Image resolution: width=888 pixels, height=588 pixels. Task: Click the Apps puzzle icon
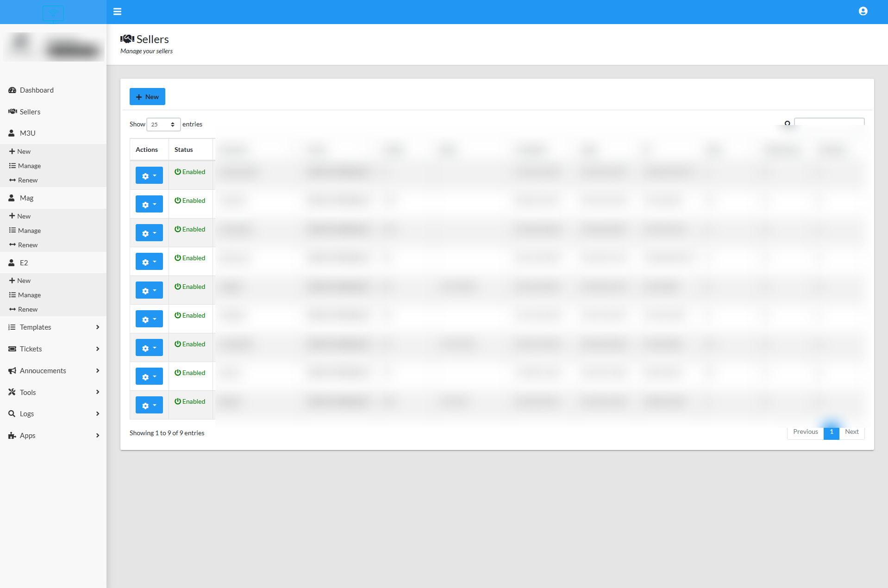point(12,436)
